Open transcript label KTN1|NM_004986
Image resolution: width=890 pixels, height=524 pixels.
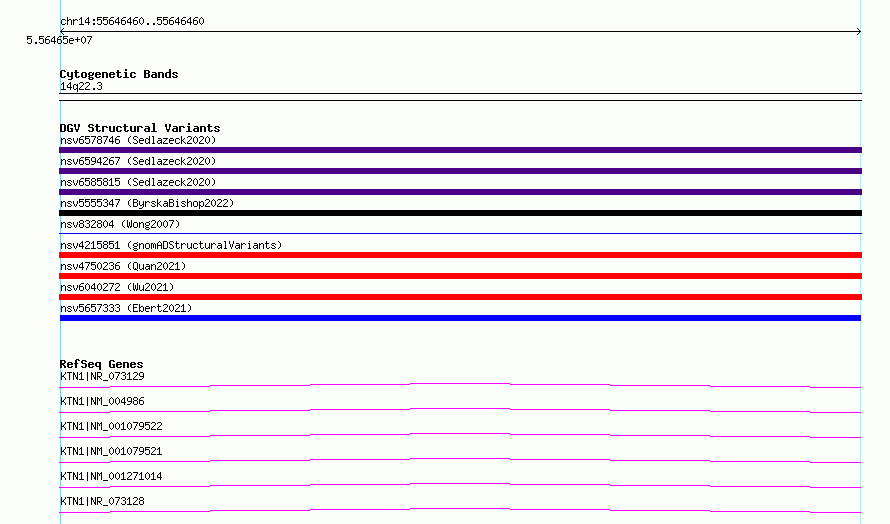click(x=102, y=401)
